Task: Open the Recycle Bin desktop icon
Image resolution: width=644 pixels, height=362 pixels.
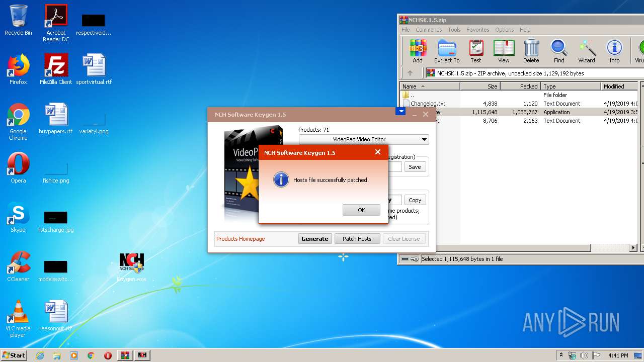Action: click(18, 20)
